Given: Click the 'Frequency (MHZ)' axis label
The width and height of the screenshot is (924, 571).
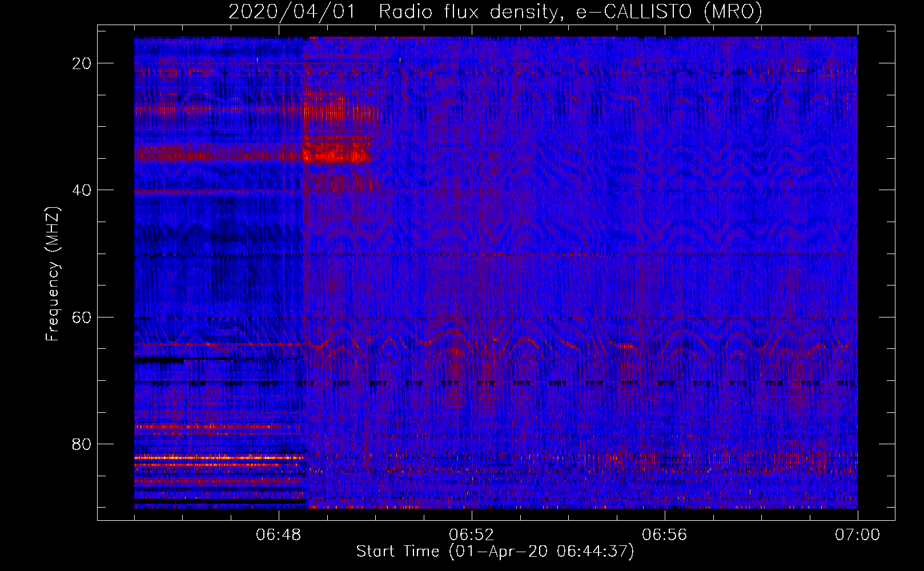Looking at the screenshot, I should point(53,274).
